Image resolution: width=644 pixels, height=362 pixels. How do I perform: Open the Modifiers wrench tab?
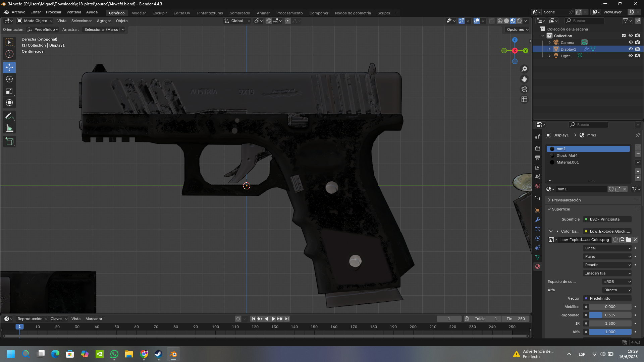click(538, 220)
